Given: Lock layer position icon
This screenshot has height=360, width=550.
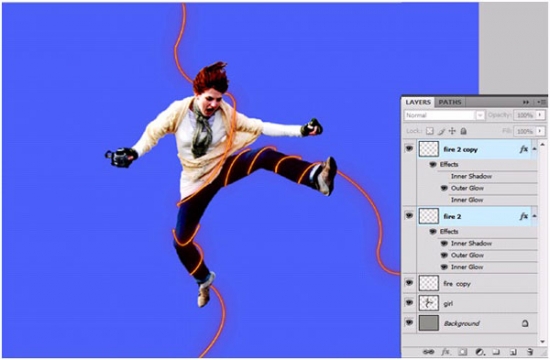Looking at the screenshot, I should [452, 131].
